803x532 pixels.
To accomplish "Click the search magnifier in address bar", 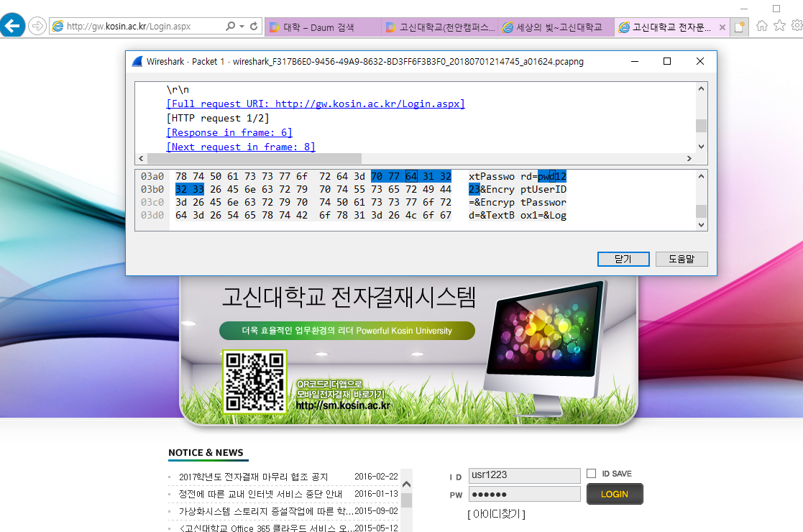I will click(x=231, y=26).
